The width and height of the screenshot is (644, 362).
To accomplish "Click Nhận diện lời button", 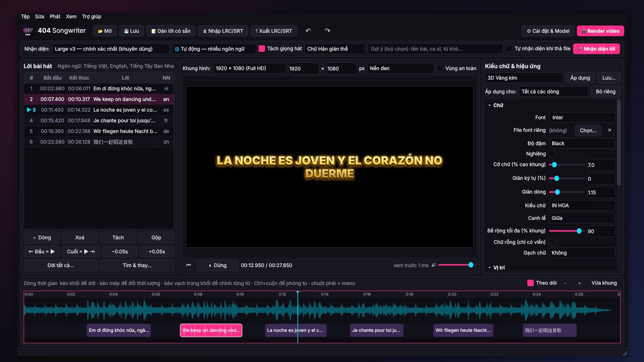I will pyautogui.click(x=596, y=49).
